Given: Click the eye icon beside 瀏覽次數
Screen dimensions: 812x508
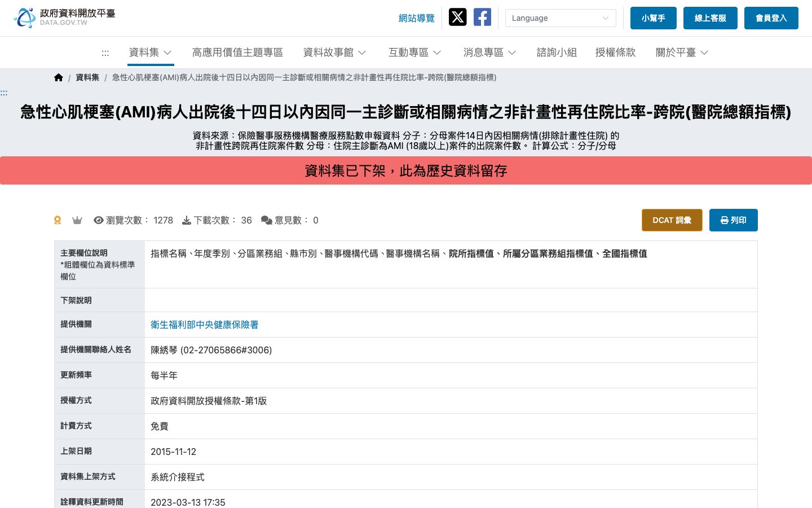Looking at the screenshot, I should (x=99, y=220).
